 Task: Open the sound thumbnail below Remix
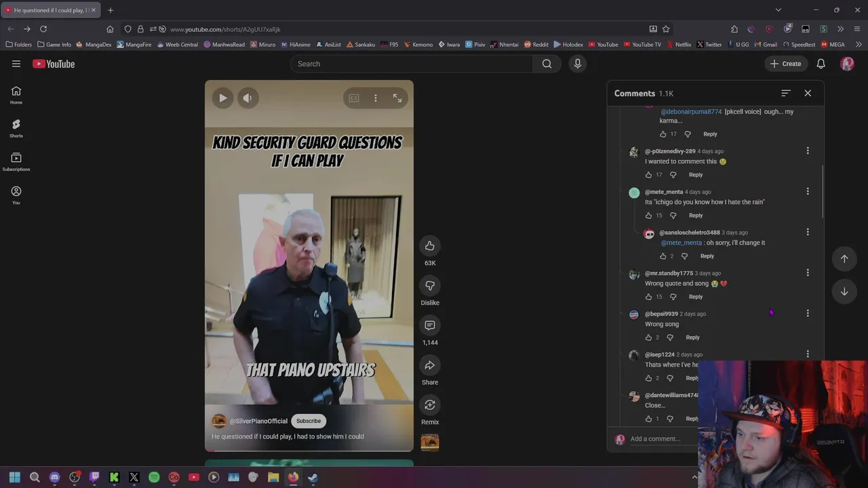click(x=430, y=443)
